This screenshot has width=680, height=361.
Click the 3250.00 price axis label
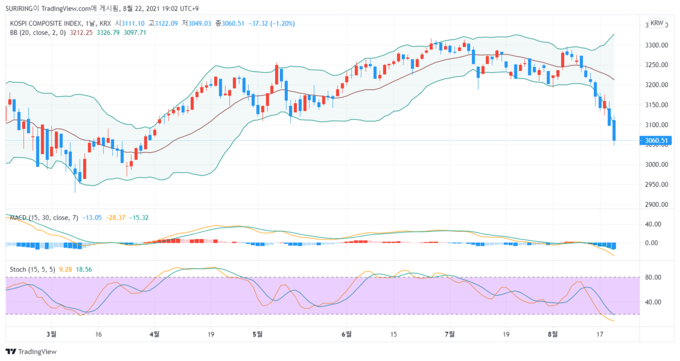657,65
